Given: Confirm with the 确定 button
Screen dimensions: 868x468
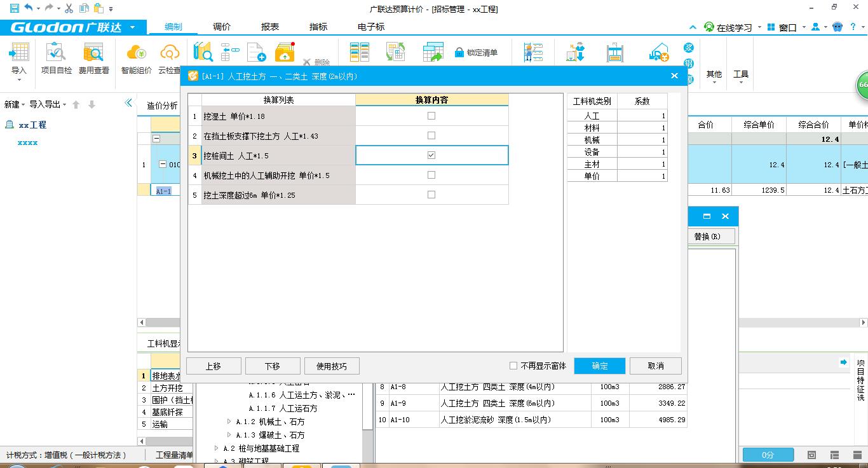Looking at the screenshot, I should point(599,366).
